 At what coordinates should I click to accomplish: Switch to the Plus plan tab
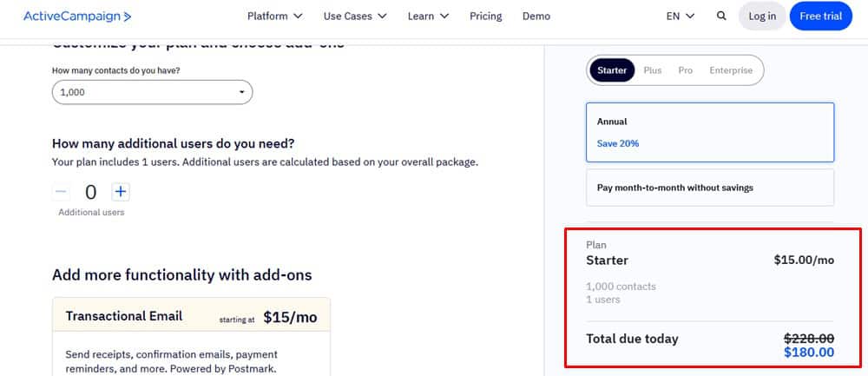pos(653,70)
